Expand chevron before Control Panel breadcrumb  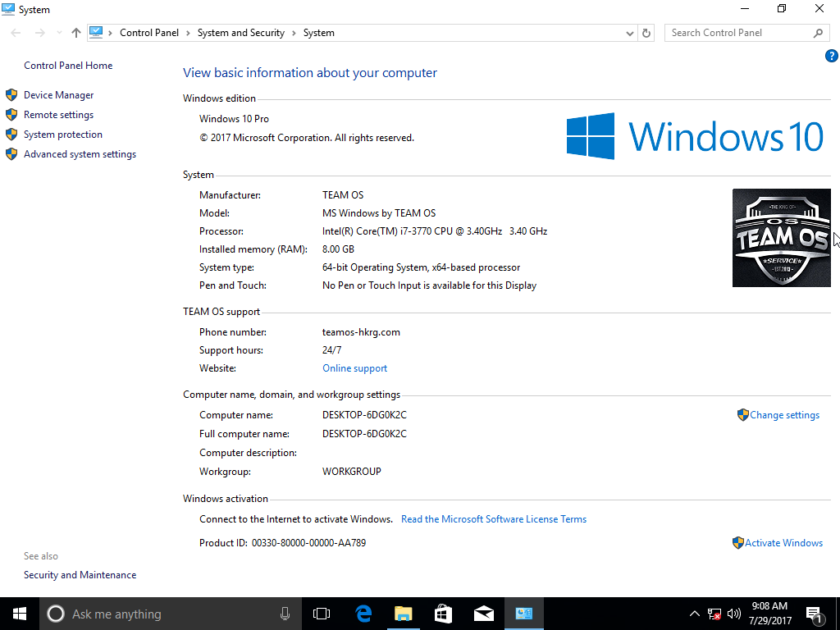click(x=111, y=33)
